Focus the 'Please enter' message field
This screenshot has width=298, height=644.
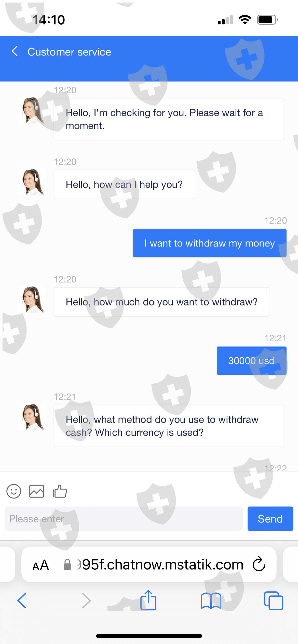[x=124, y=519]
